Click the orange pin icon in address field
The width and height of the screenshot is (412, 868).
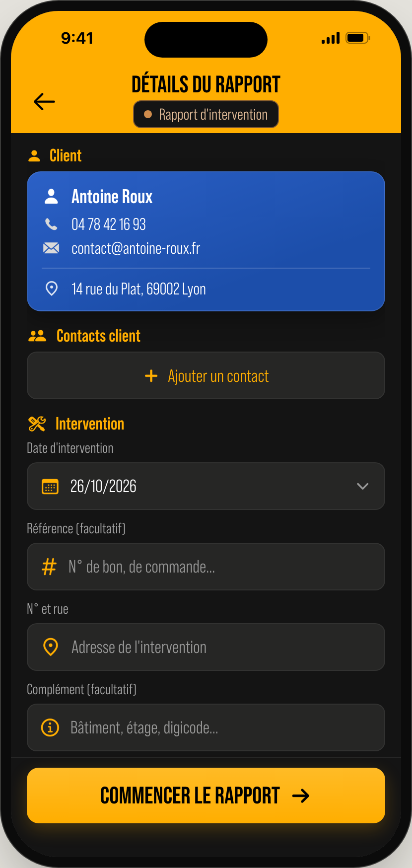pyautogui.click(x=51, y=647)
